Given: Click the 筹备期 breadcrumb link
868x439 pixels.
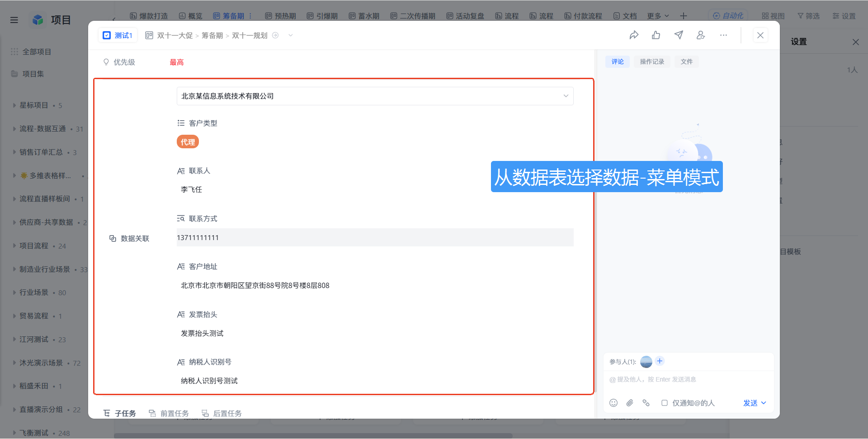Looking at the screenshot, I should point(212,35).
